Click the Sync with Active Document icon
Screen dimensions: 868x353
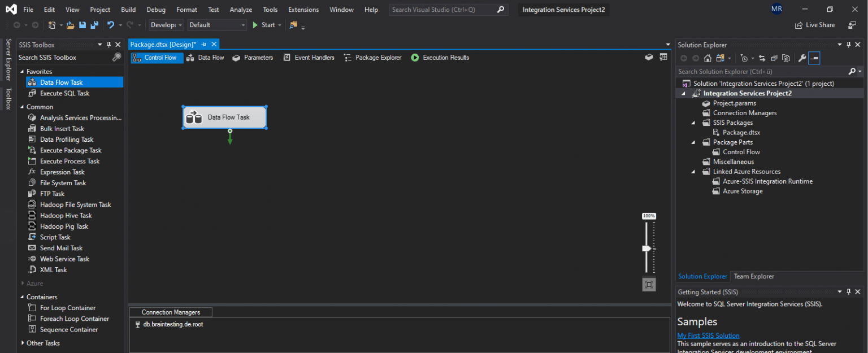[x=763, y=58]
